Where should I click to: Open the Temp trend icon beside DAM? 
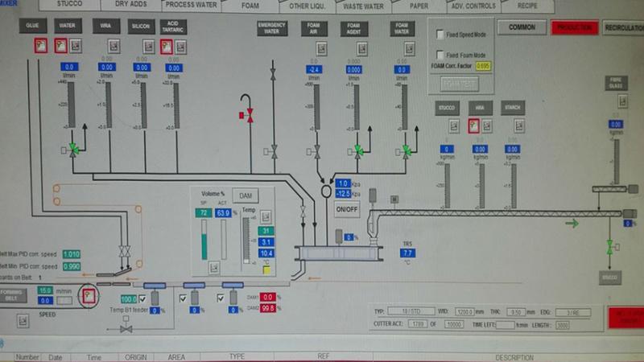pos(266,216)
